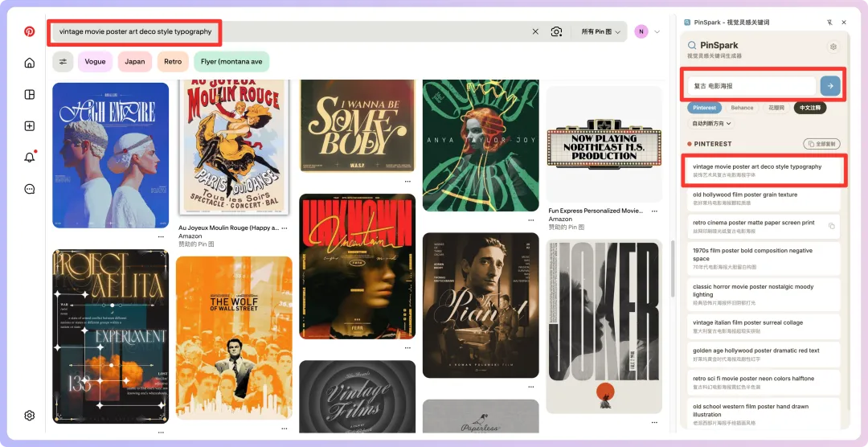
Task: Open The Pianist poster pin
Action: tap(481, 306)
